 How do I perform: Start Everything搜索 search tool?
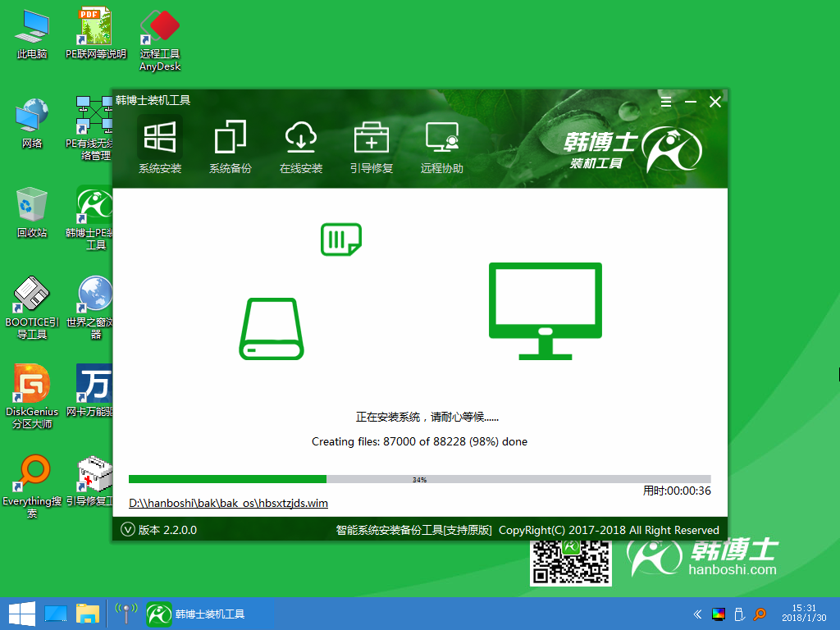pyautogui.click(x=31, y=486)
